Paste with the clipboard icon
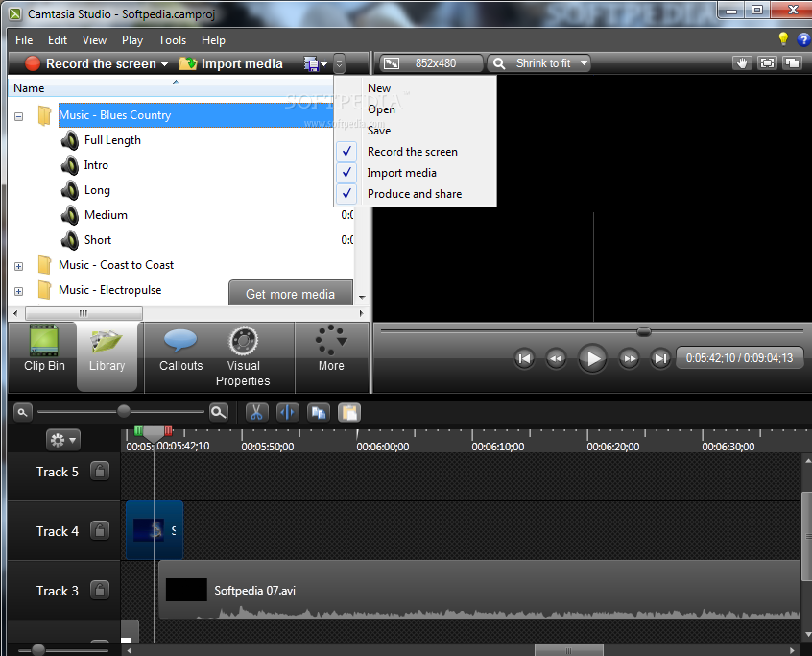Image resolution: width=812 pixels, height=656 pixels. pyautogui.click(x=349, y=412)
